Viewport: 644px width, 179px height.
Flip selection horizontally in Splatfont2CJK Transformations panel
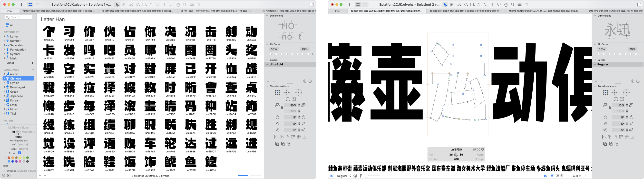pyautogui.click(x=615, y=99)
